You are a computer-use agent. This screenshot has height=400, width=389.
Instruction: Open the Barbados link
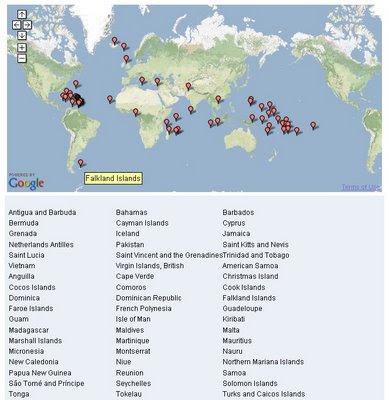238,212
